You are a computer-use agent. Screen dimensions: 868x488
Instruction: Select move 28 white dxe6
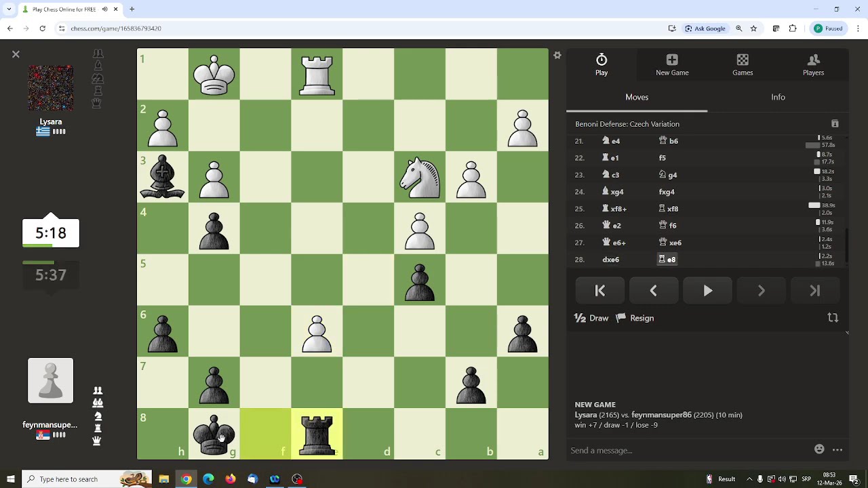[610, 260]
